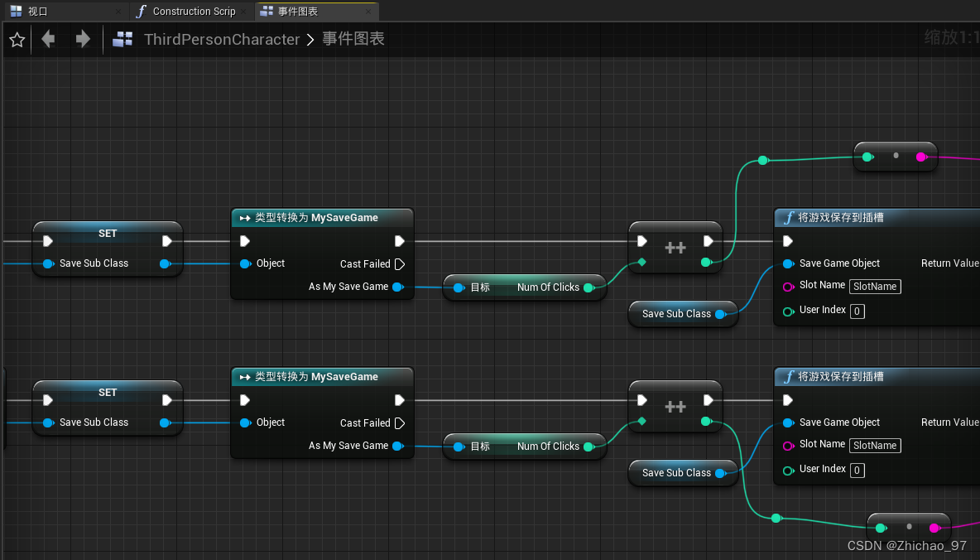Open the 视口 tab
Viewport: 980px width, 560px height.
click(37, 12)
